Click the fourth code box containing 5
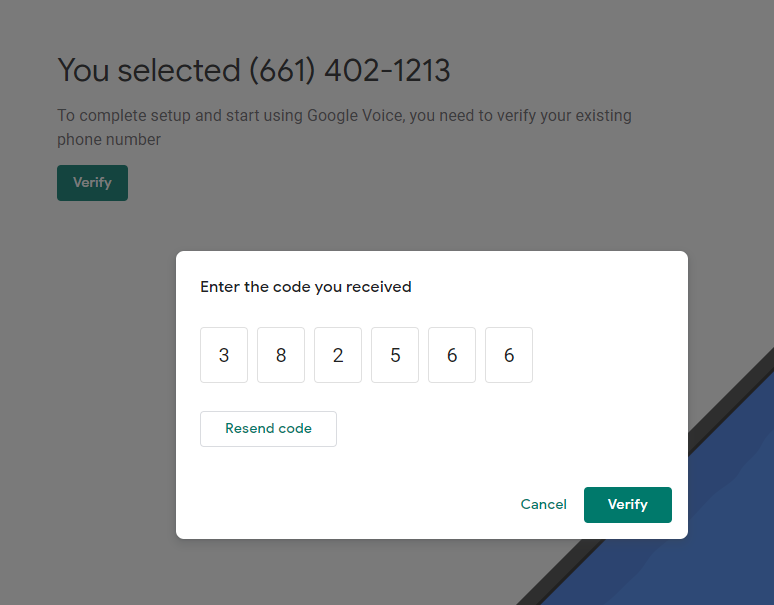This screenshot has height=605, width=774. tap(395, 355)
